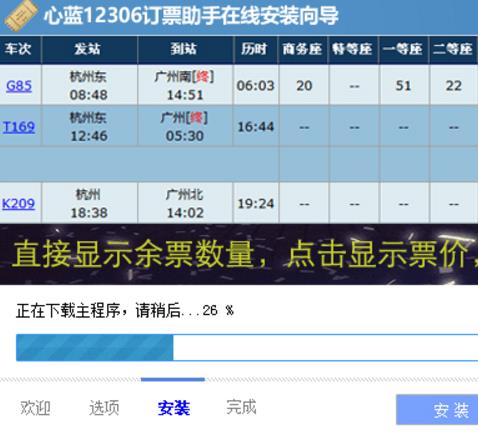Click K209 arrival 广州北 14:02
478x433 pixels.
185,203
